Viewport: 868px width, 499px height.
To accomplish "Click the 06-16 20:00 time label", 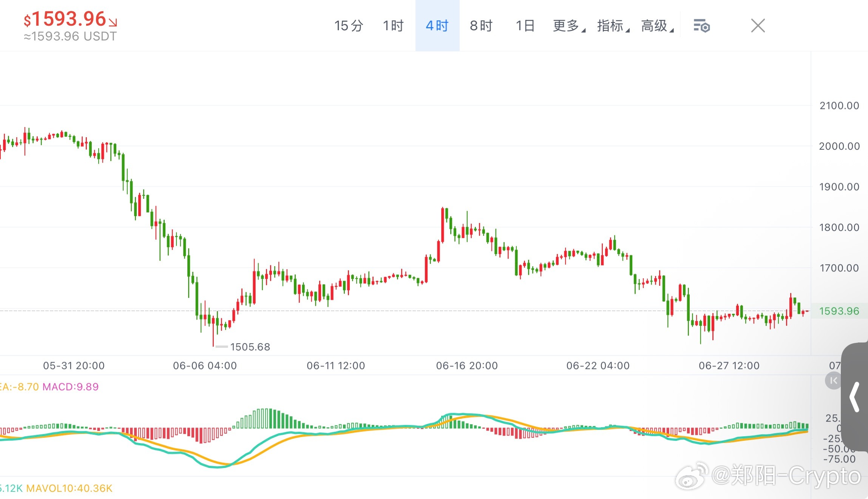I will pyautogui.click(x=467, y=366).
